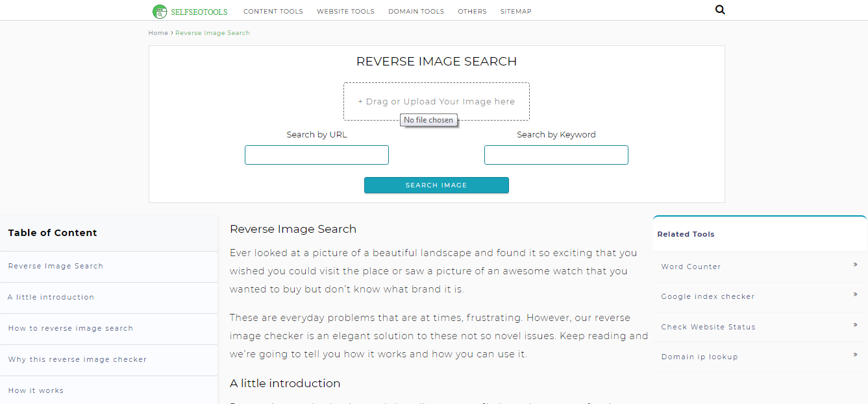868x404 pixels.
Task: Open 'How to reverse image search' section
Action: (71, 328)
